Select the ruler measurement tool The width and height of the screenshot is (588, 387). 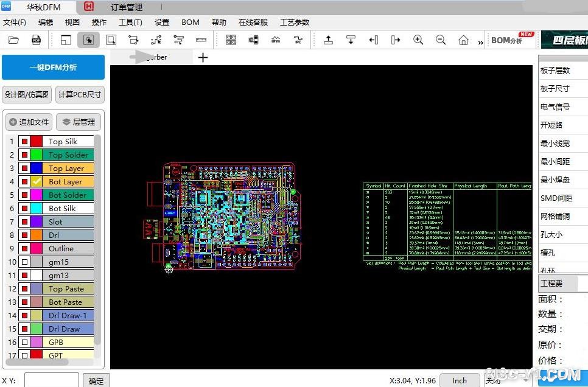click(201, 40)
